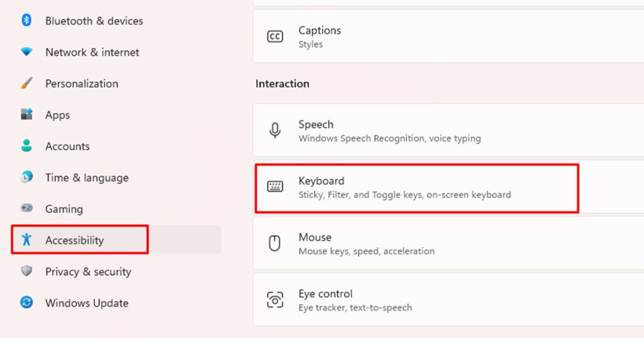Viewport: 644px width, 338px height.
Task: Click the Bluetooth icon in the sidebar
Action: click(26, 20)
